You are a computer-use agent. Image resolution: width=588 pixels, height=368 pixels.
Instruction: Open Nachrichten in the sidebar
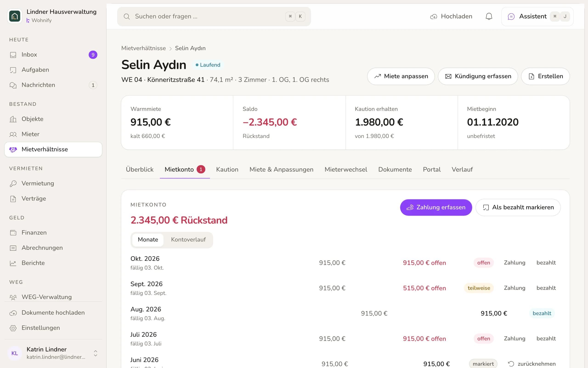pos(53,85)
